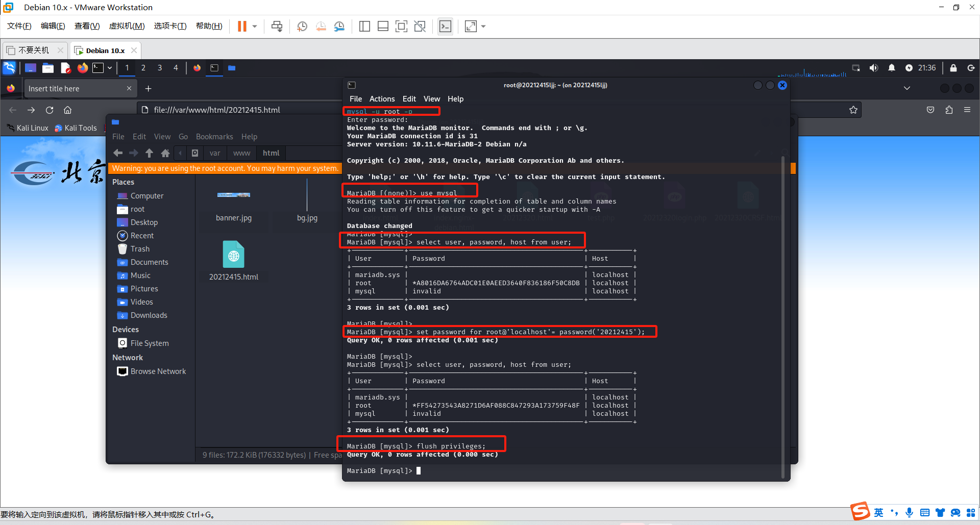This screenshot has height=525, width=980.
Task: Open terminal launcher dropdown arrow in panel
Action: (110, 68)
